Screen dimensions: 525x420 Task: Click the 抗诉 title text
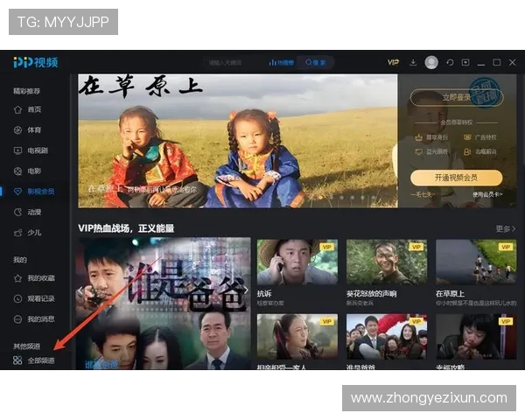tap(264, 294)
